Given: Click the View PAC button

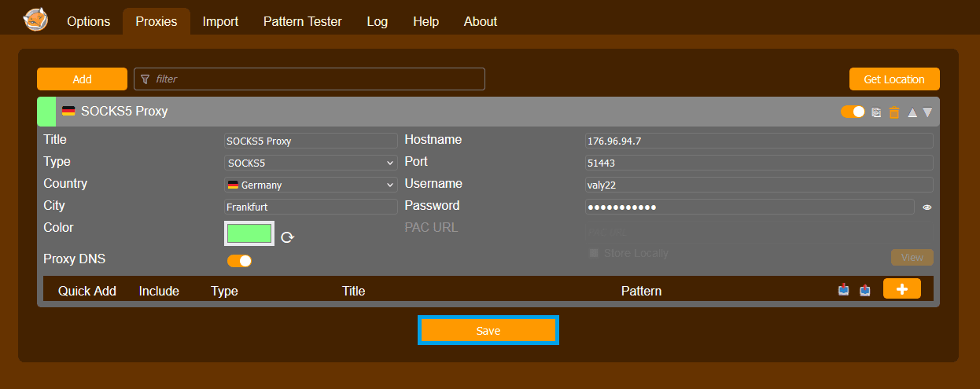Looking at the screenshot, I should tap(912, 257).
